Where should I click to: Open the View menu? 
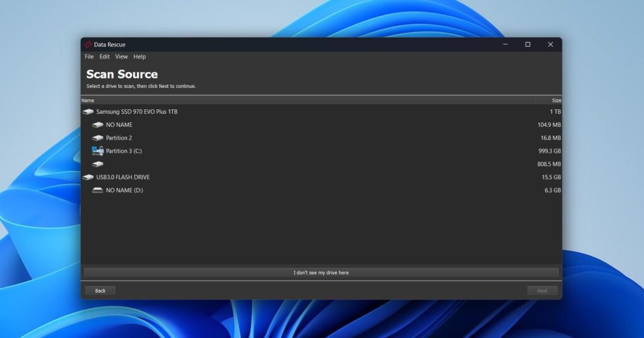[121, 57]
